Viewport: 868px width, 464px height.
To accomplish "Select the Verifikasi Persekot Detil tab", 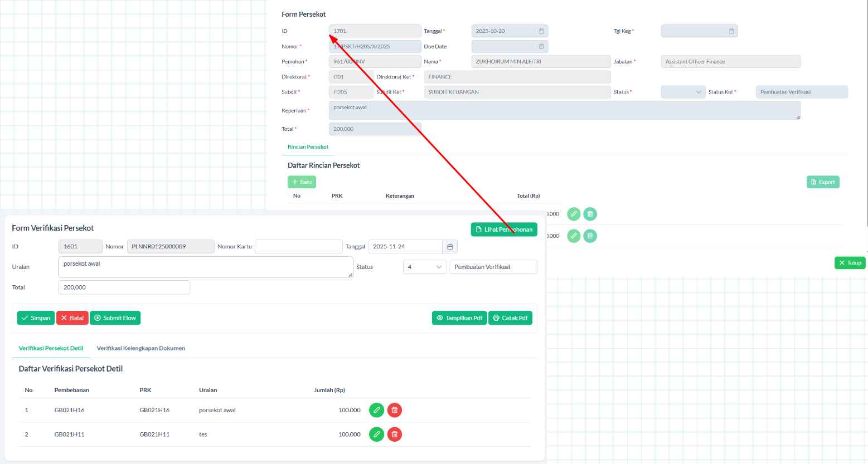I will point(51,348).
